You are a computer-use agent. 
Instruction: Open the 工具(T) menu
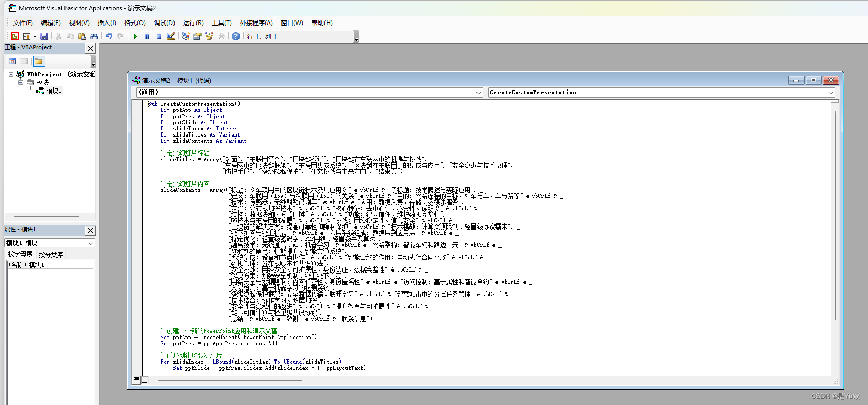click(x=222, y=23)
